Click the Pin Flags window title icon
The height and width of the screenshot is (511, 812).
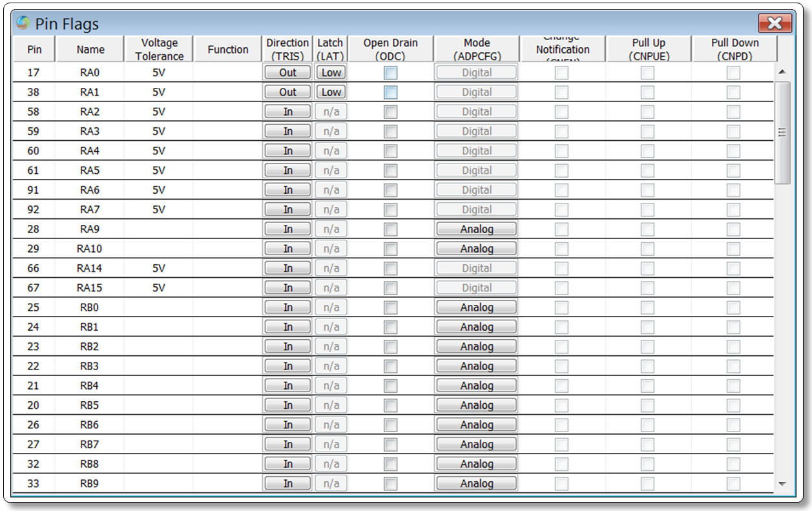(23, 24)
